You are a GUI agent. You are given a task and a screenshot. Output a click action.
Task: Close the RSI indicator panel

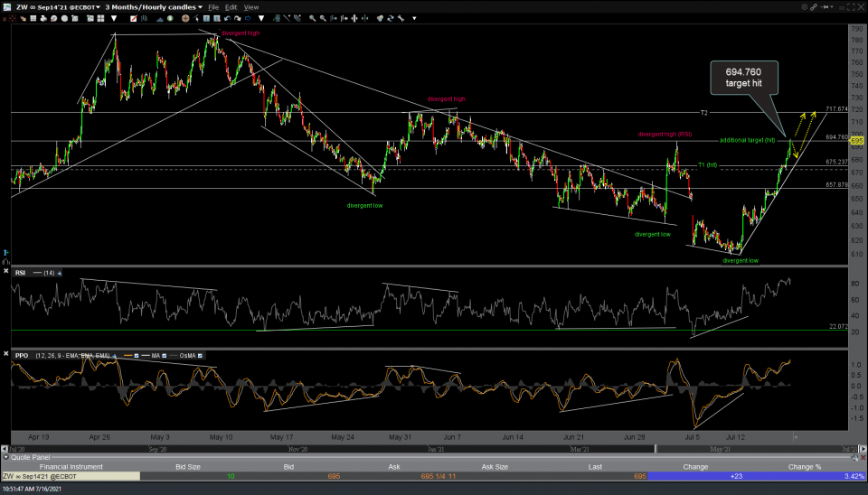pyautogui.click(x=7, y=272)
